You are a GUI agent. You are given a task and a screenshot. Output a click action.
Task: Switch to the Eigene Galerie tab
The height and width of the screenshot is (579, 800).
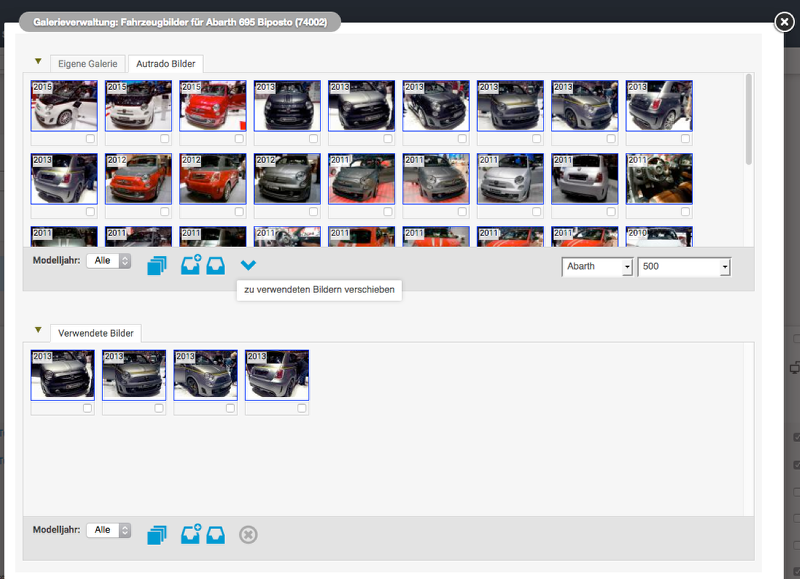pyautogui.click(x=88, y=64)
